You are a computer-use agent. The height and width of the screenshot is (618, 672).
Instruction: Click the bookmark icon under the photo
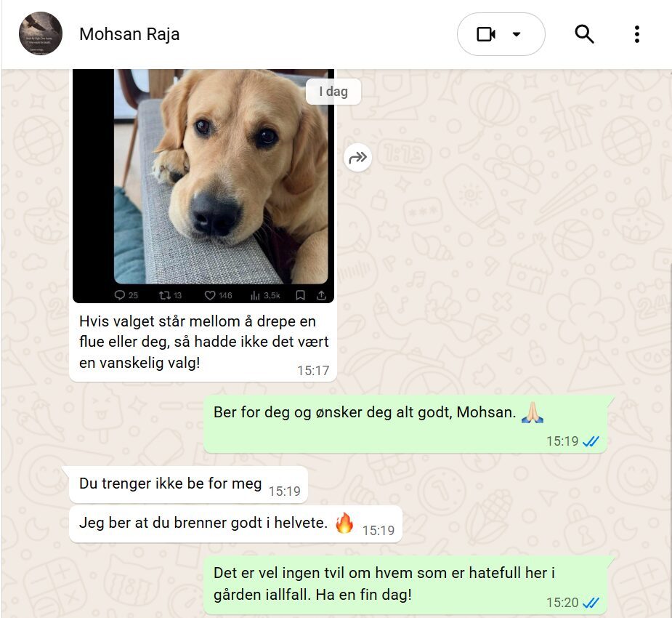pos(301,295)
